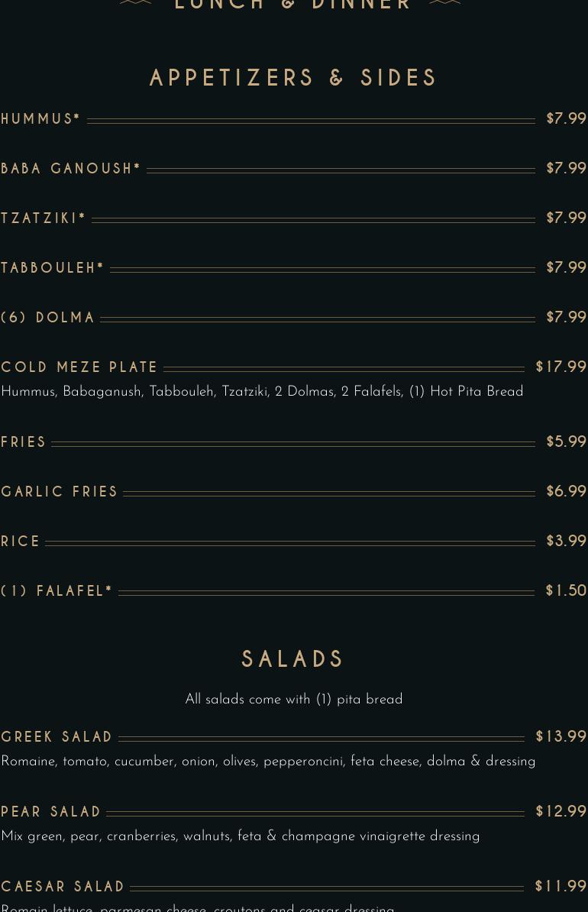Image resolution: width=588 pixels, height=912 pixels.
Task: Select the Fries side item
Action: click(x=23, y=442)
